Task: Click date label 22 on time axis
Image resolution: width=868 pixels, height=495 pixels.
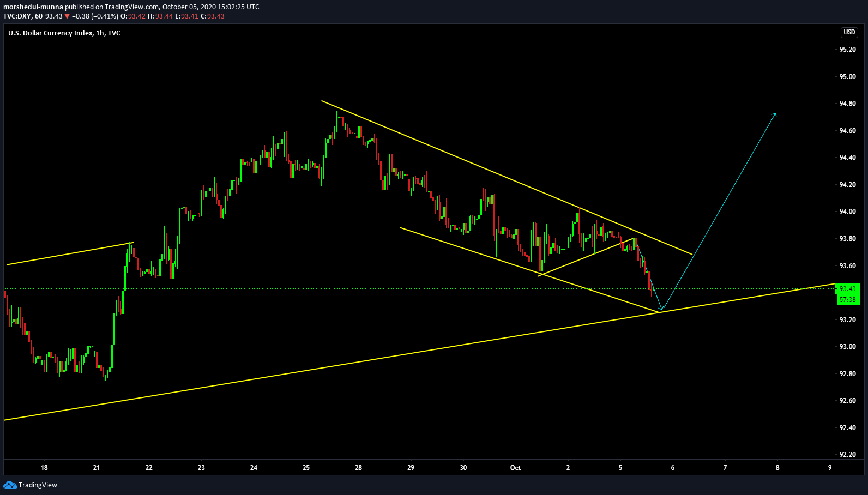Action: (149, 468)
